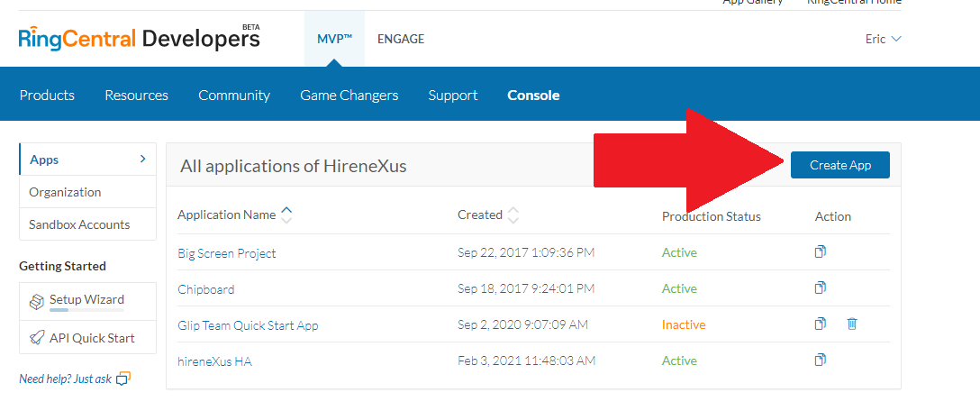Image resolution: width=980 pixels, height=420 pixels.
Task: Click the Inactive status of Glip Team app
Action: click(684, 324)
